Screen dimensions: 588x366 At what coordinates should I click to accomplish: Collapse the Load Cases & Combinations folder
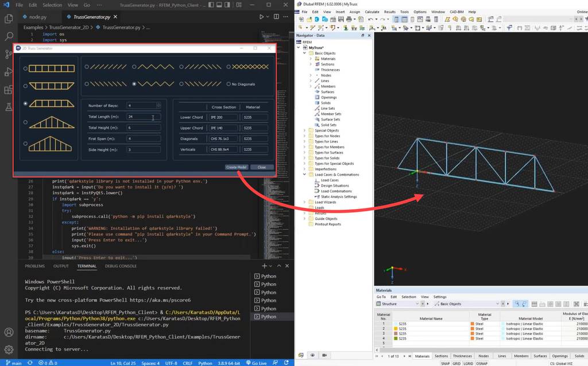[x=304, y=175]
